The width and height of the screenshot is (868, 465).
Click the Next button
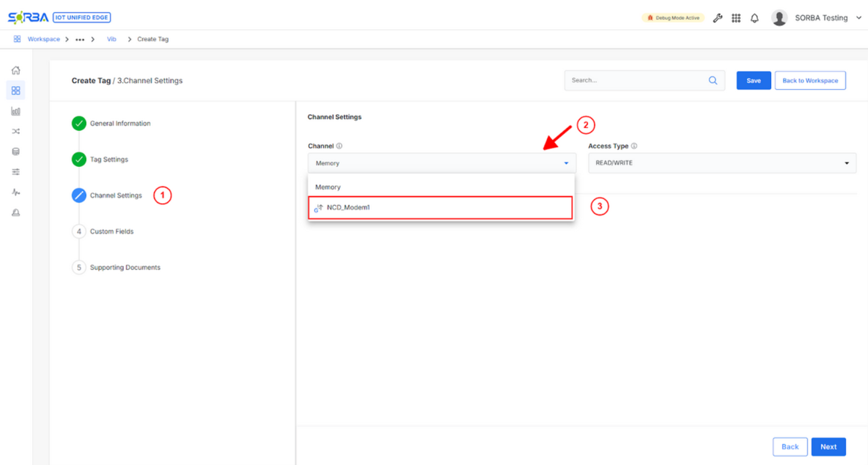[828, 446]
